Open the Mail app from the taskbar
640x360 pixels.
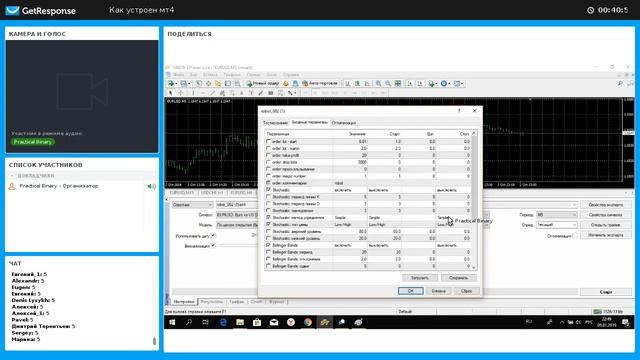pyautogui.click(x=274, y=322)
